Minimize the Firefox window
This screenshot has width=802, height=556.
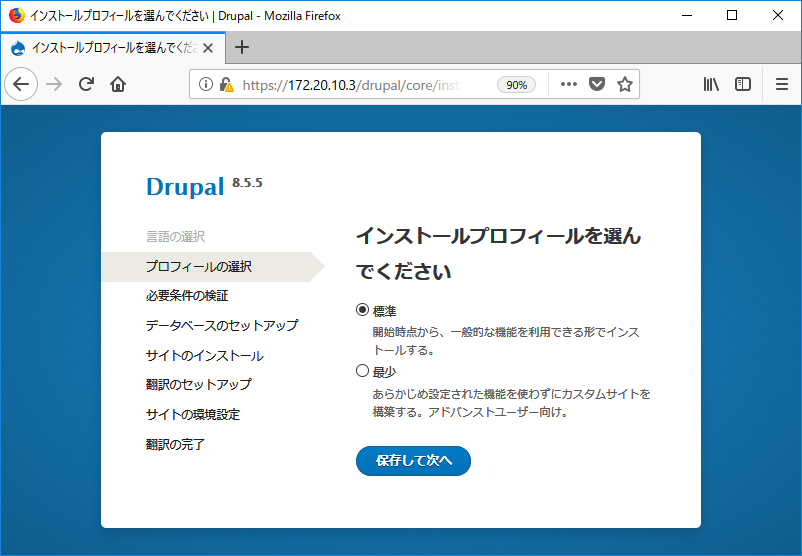pyautogui.click(x=687, y=15)
